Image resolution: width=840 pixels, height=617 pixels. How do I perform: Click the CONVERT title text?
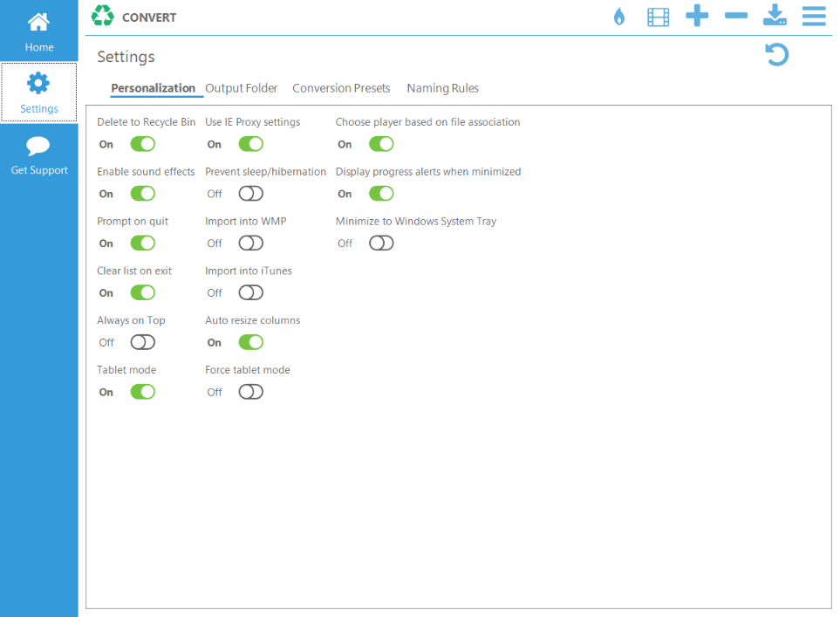(x=149, y=17)
